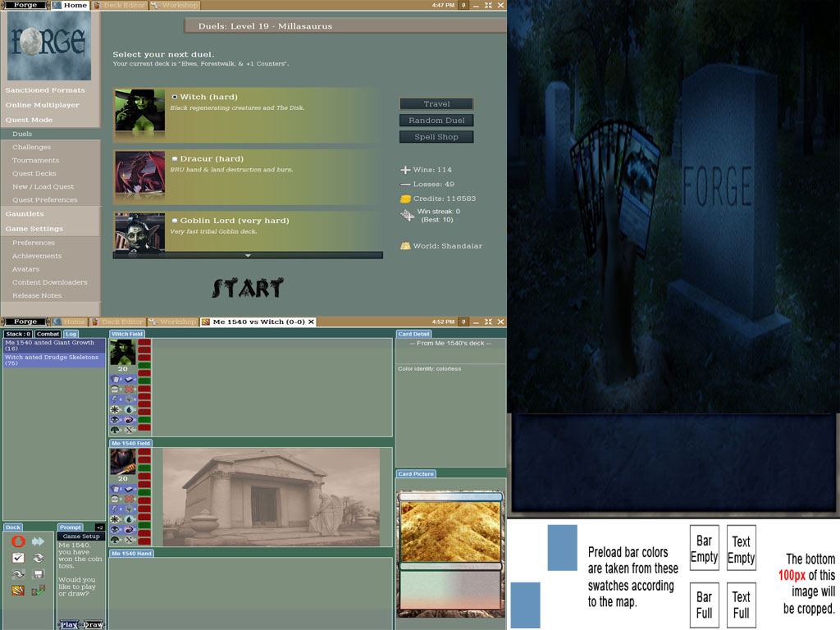840x630 pixels.
Task: Click the down arrow below the duel list
Action: click(248, 256)
